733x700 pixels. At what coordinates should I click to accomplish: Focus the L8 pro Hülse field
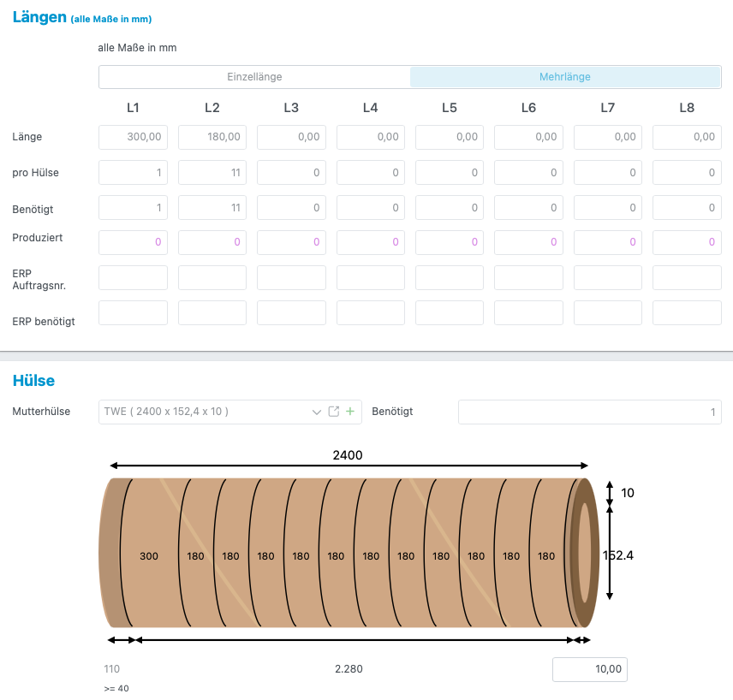(x=687, y=173)
